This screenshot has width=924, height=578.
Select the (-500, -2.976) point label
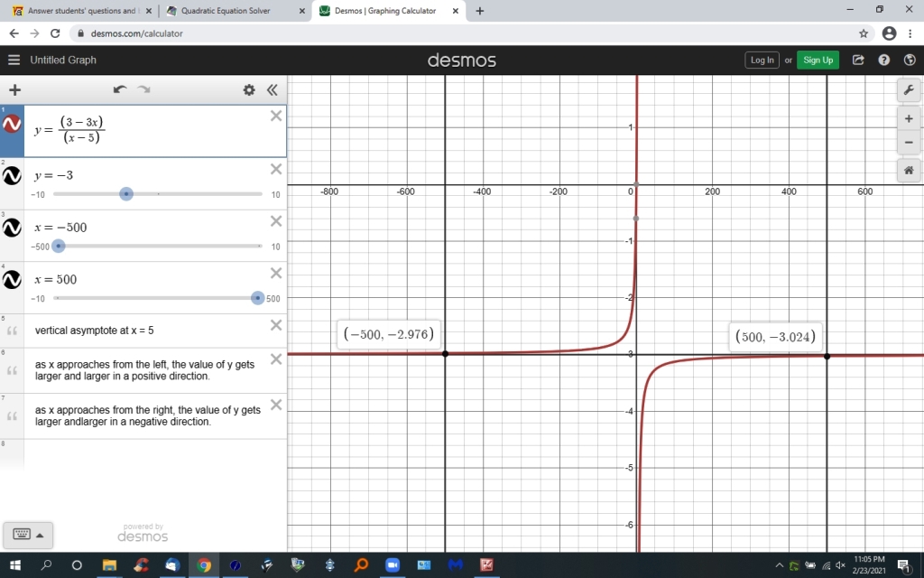[x=389, y=334]
